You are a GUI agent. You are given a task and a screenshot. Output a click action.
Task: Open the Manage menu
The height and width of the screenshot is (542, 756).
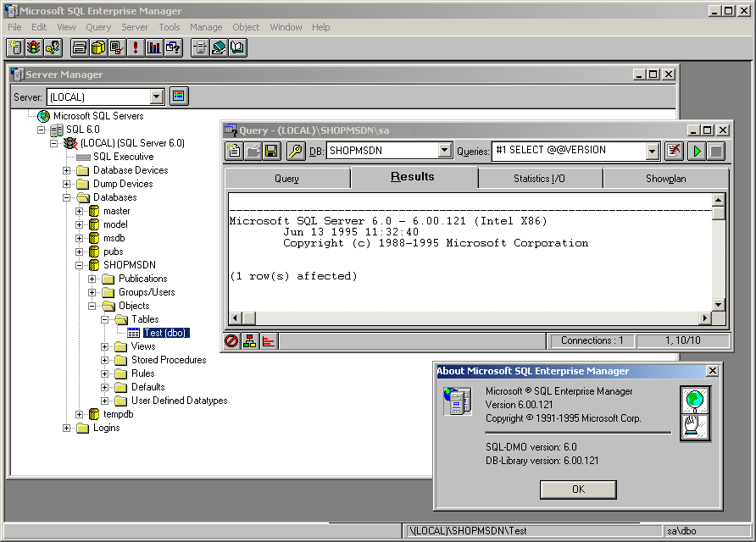point(205,27)
